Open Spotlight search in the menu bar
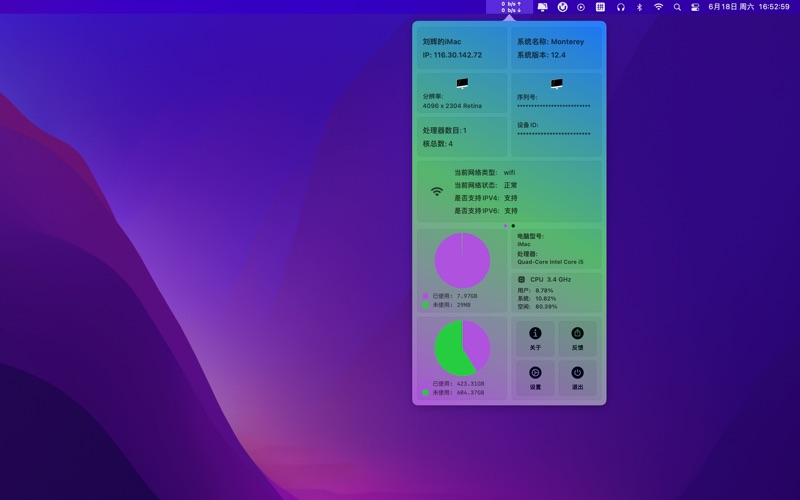 coord(677,7)
